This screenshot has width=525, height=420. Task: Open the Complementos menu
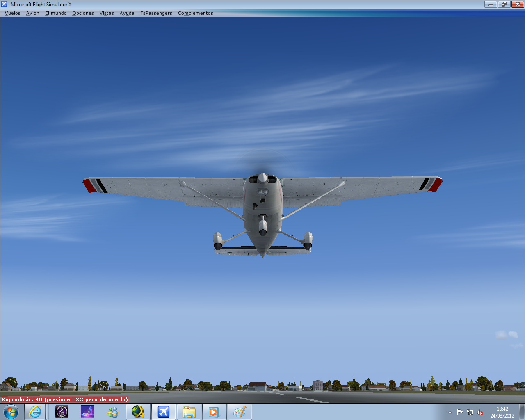coord(196,13)
